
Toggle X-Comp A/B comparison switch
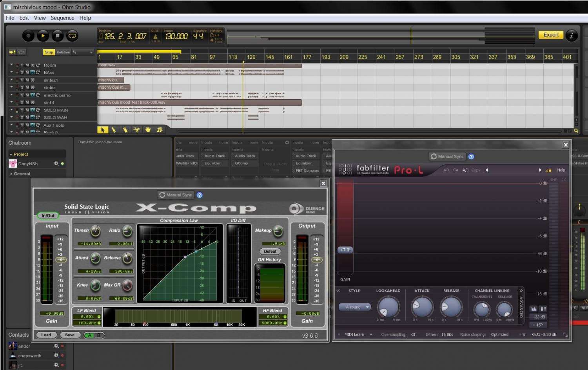click(x=94, y=335)
